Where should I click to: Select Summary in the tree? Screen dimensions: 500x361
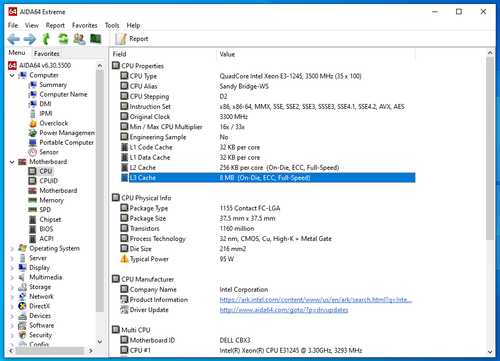[53, 85]
